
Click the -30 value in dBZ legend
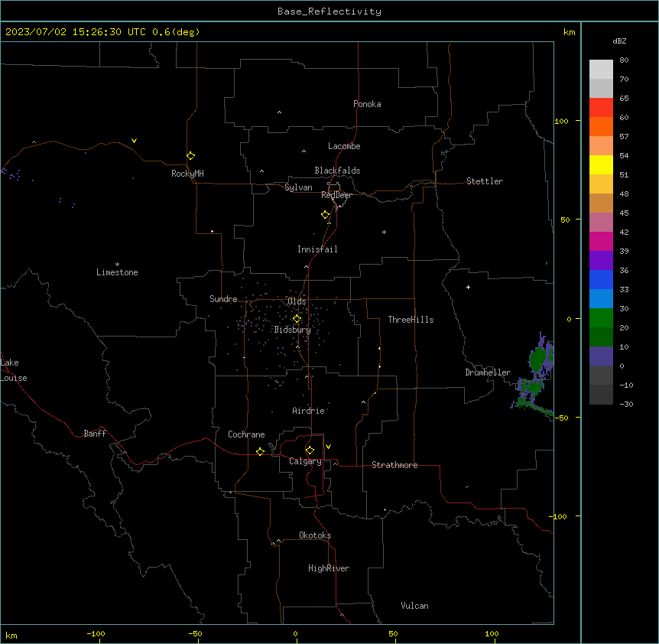tap(626, 405)
